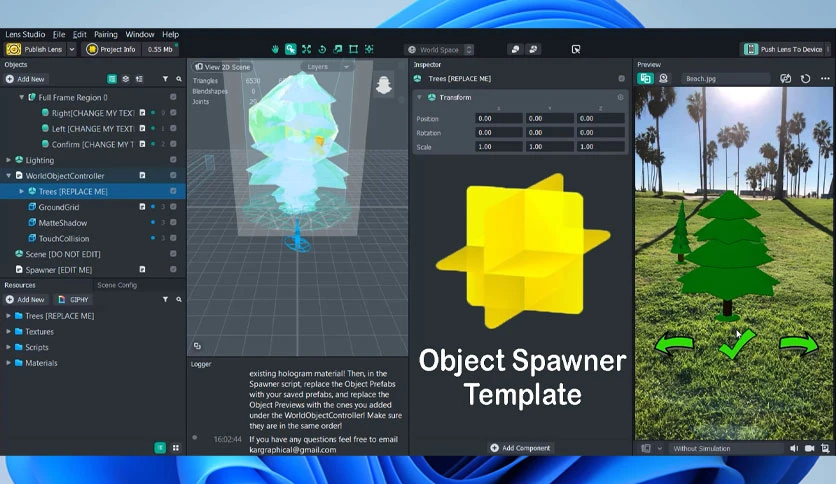Click the selection cursor icon in top bar
Viewport: 836px width, 484px height.
point(576,49)
